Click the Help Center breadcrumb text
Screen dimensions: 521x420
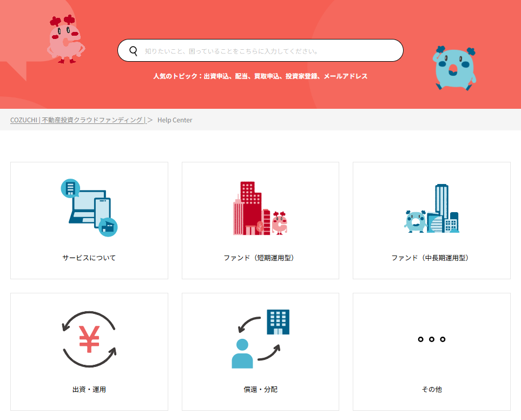(x=175, y=120)
